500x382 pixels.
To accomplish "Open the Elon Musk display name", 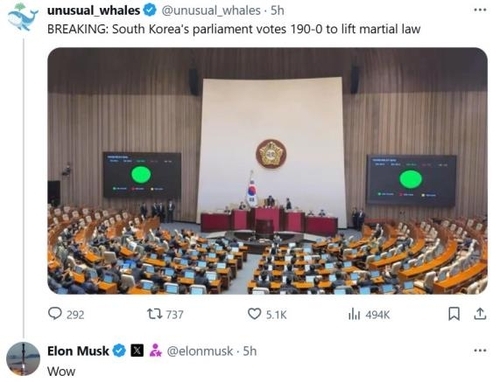I will point(78,351).
